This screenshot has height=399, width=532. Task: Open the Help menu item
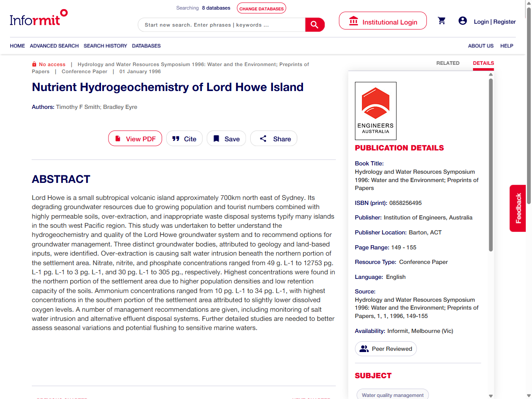507,46
